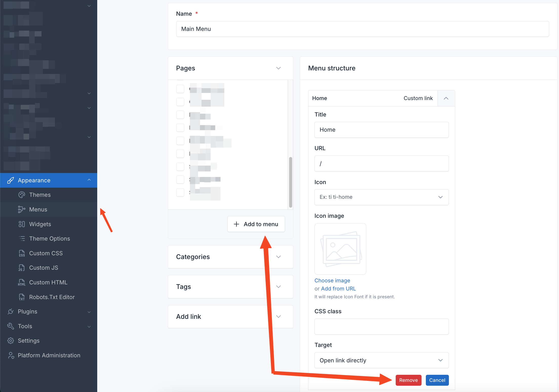Click the Custom JS file icon
The width and height of the screenshot is (559, 392).
click(x=22, y=268)
